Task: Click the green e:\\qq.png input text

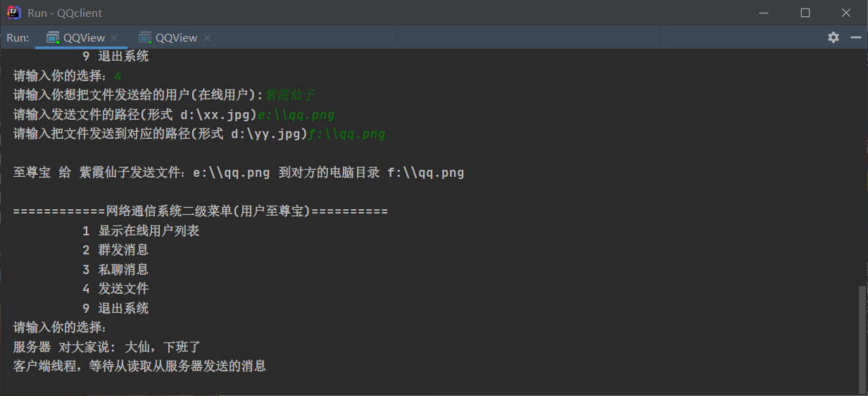Action: tap(296, 114)
